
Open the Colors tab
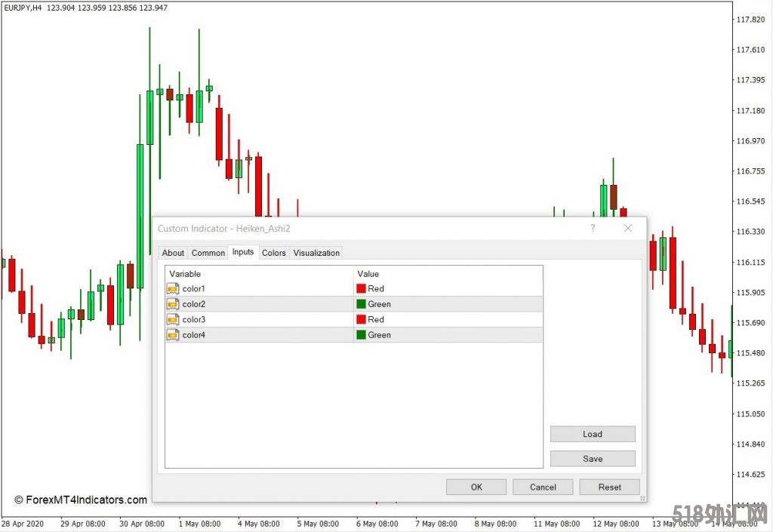[x=273, y=253]
